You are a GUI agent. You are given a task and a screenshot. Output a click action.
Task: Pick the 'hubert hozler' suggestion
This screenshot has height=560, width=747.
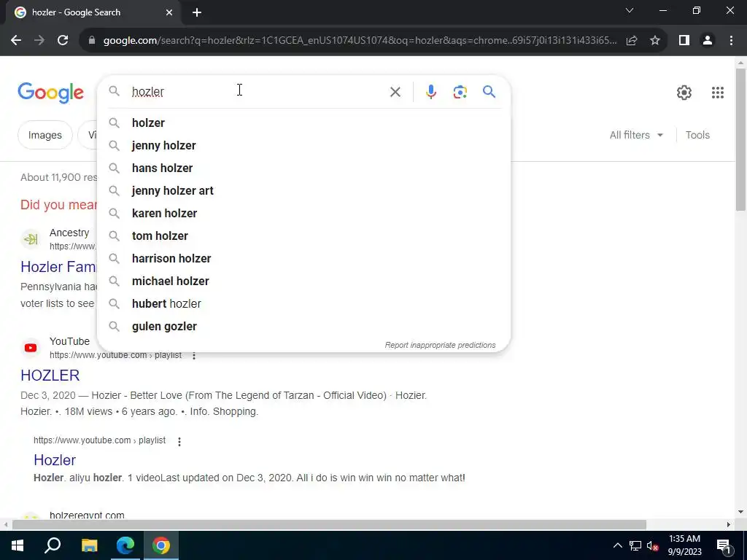[303, 304]
